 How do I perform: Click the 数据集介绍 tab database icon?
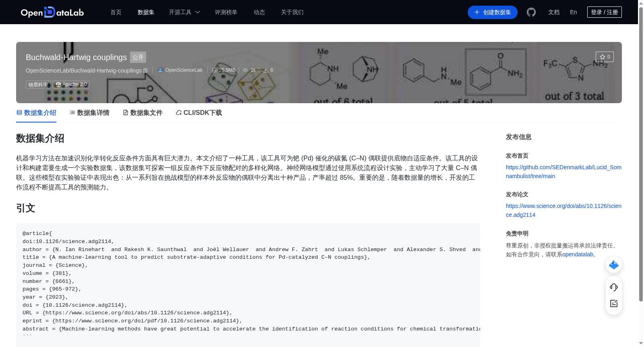19,113
